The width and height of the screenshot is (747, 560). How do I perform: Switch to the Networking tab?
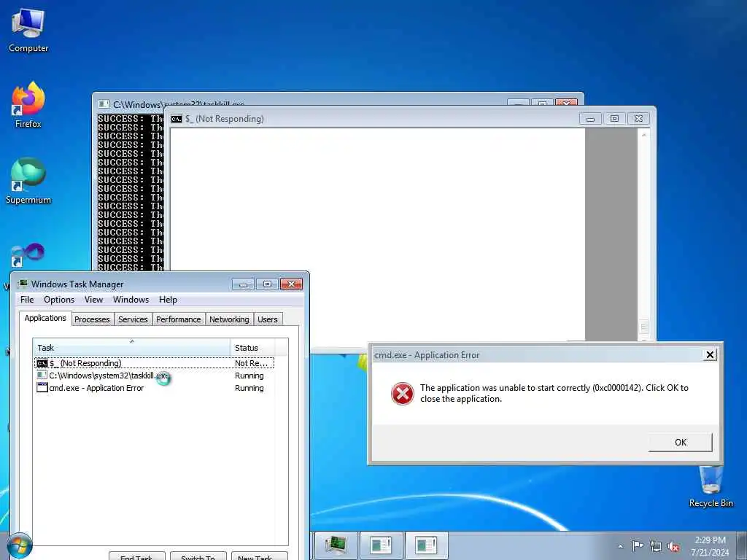(x=229, y=319)
